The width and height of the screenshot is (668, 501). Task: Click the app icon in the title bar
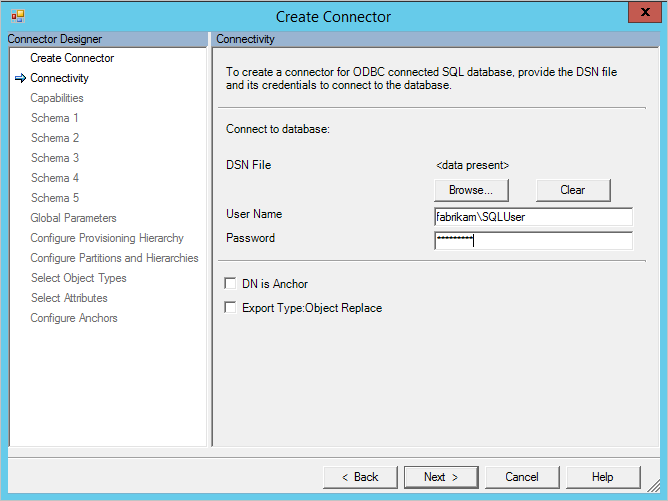pyautogui.click(x=18, y=17)
